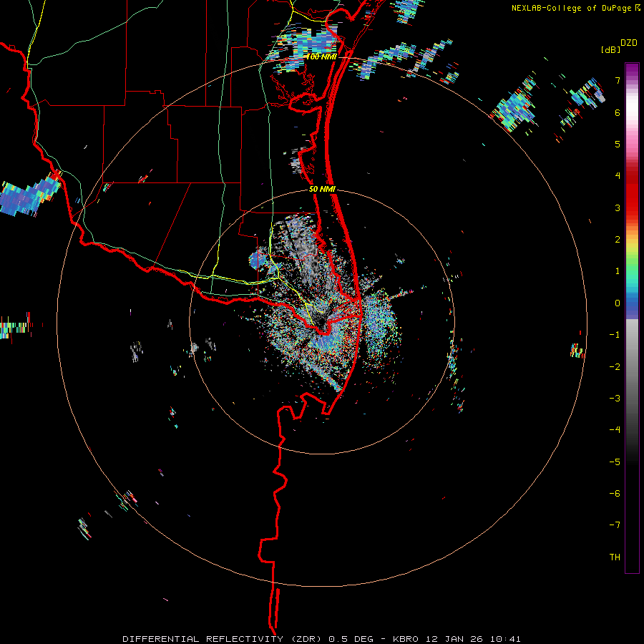
Task: Click the ZDR vertical color bar legend
Action: 632,318
